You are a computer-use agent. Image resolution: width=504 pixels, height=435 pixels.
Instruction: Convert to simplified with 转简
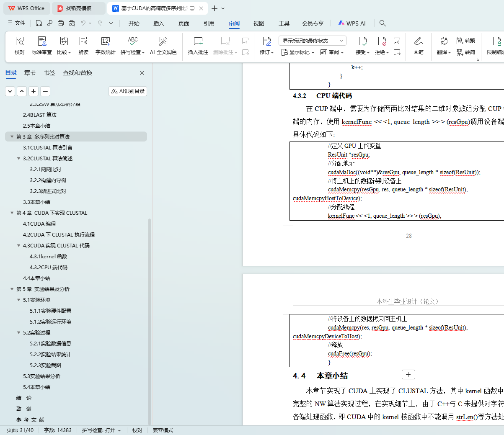coord(466,52)
